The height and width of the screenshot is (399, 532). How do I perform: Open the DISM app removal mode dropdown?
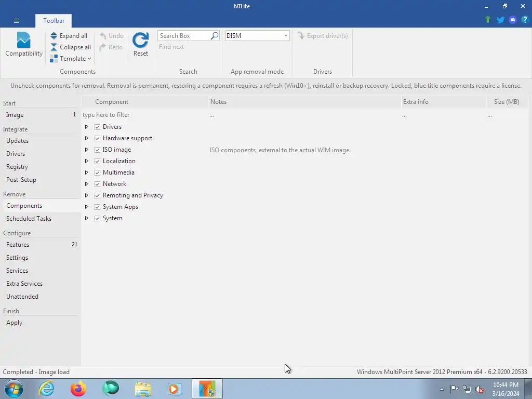[257, 36]
